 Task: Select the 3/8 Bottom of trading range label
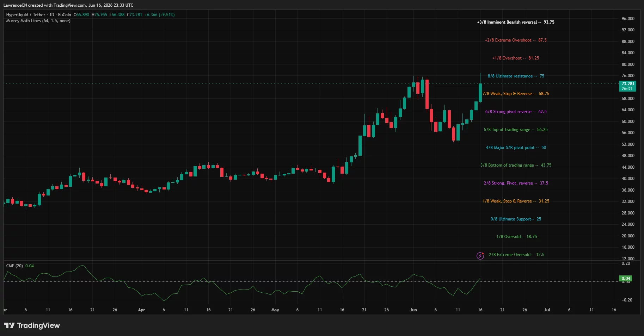(x=516, y=165)
